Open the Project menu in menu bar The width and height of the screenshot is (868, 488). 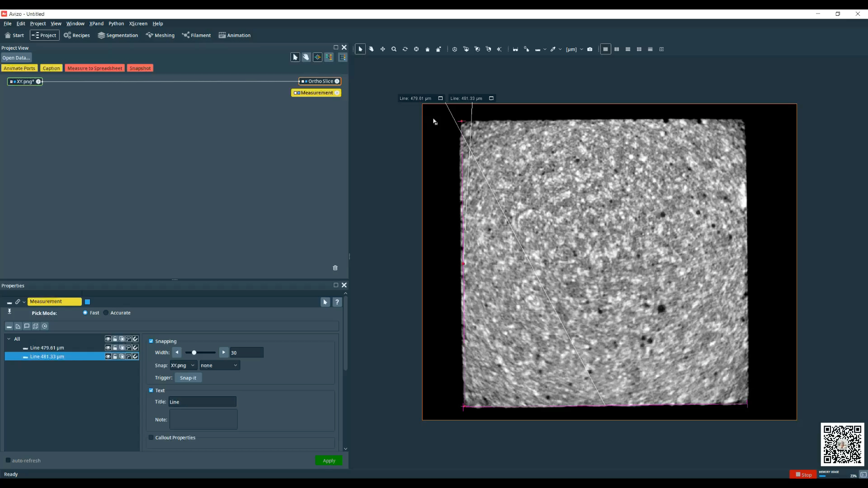point(38,23)
